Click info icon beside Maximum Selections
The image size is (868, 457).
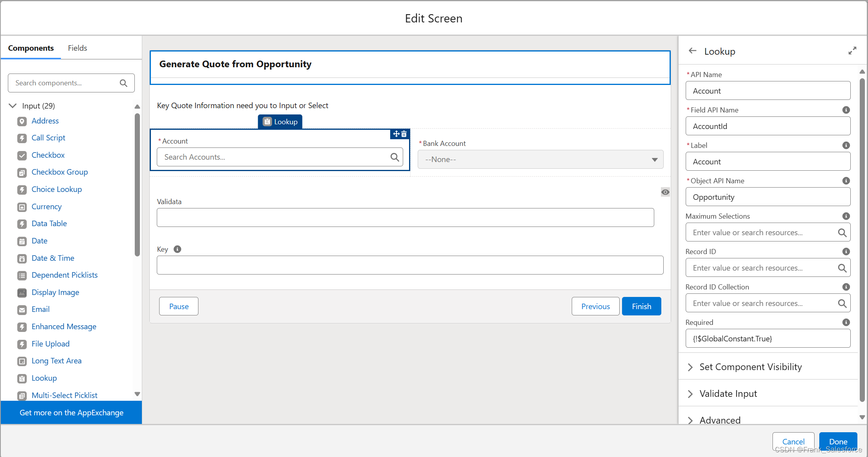846,216
